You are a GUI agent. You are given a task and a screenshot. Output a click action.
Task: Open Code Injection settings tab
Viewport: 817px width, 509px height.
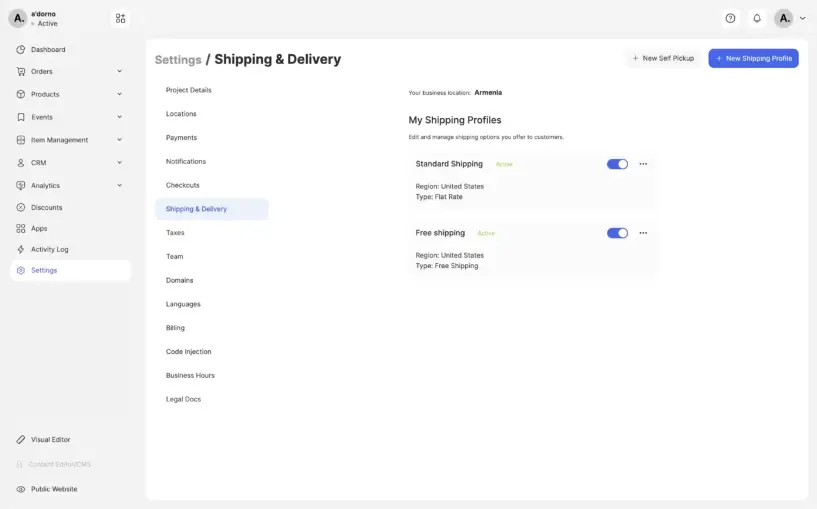click(x=189, y=352)
